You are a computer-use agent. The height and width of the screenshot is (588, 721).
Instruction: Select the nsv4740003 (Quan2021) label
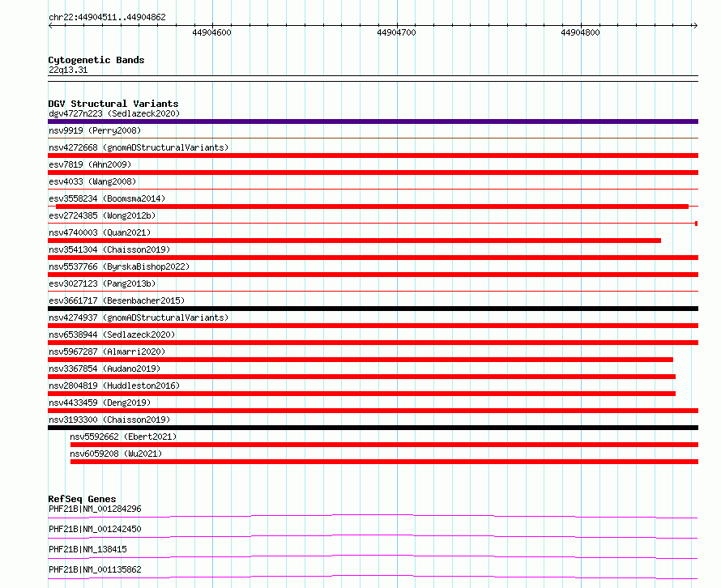(100, 232)
